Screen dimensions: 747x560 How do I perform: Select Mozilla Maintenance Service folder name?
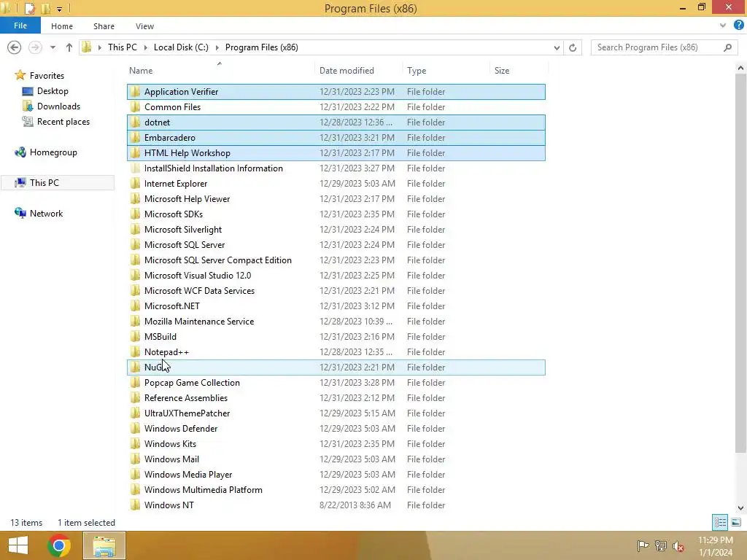coord(199,321)
